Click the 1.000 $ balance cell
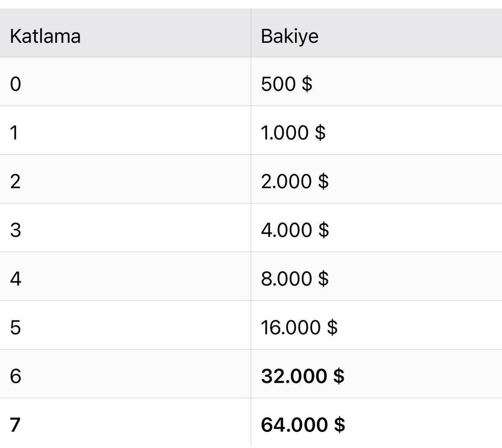502x448 pixels. [376, 130]
